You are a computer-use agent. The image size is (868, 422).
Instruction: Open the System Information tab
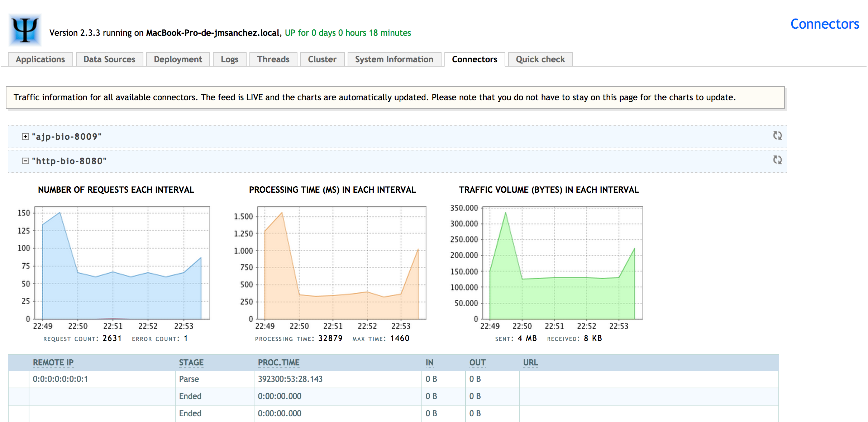(x=394, y=59)
